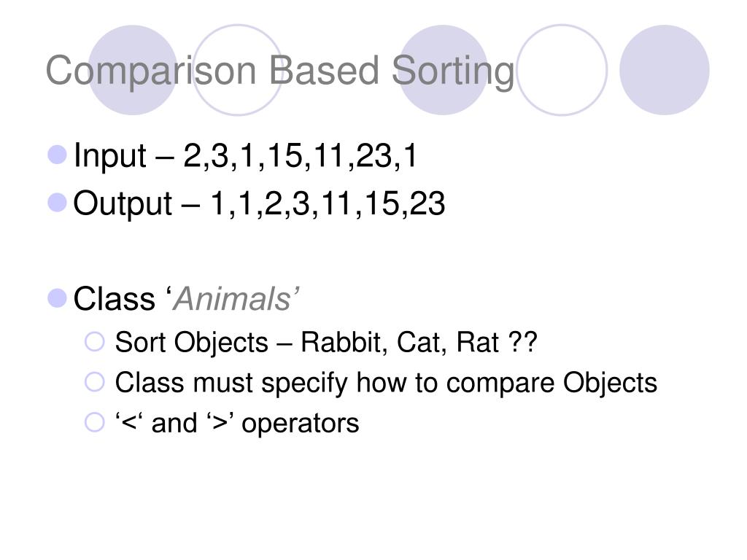Click the filled circle behind 'Compar' in title
This screenshot has width=747, height=560.
tap(133, 70)
